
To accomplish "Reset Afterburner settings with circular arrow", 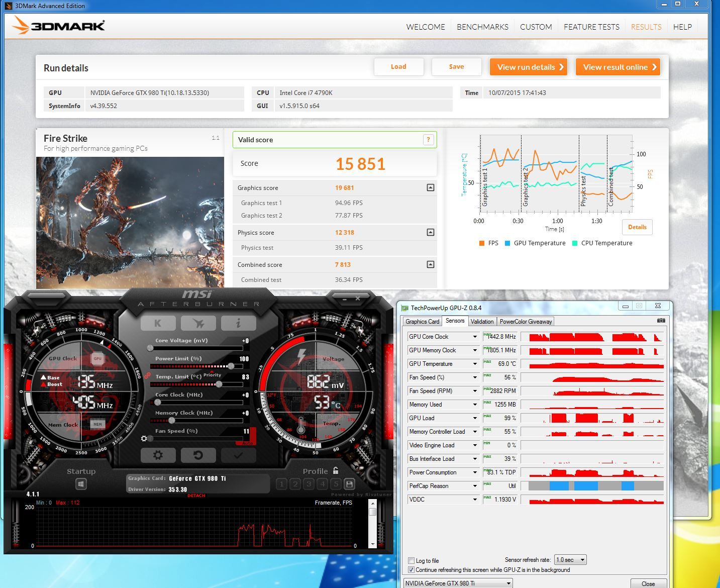I will [198, 455].
